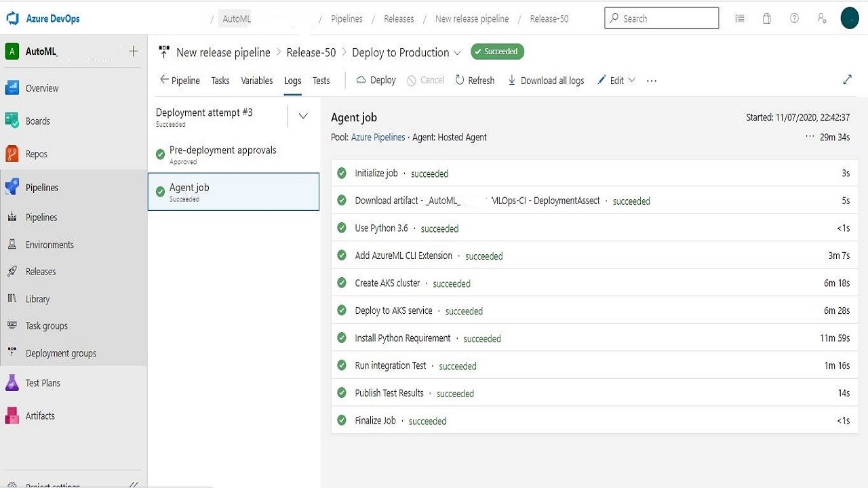
Task: Select Releases in the Pipelines sidebar
Action: [41, 271]
